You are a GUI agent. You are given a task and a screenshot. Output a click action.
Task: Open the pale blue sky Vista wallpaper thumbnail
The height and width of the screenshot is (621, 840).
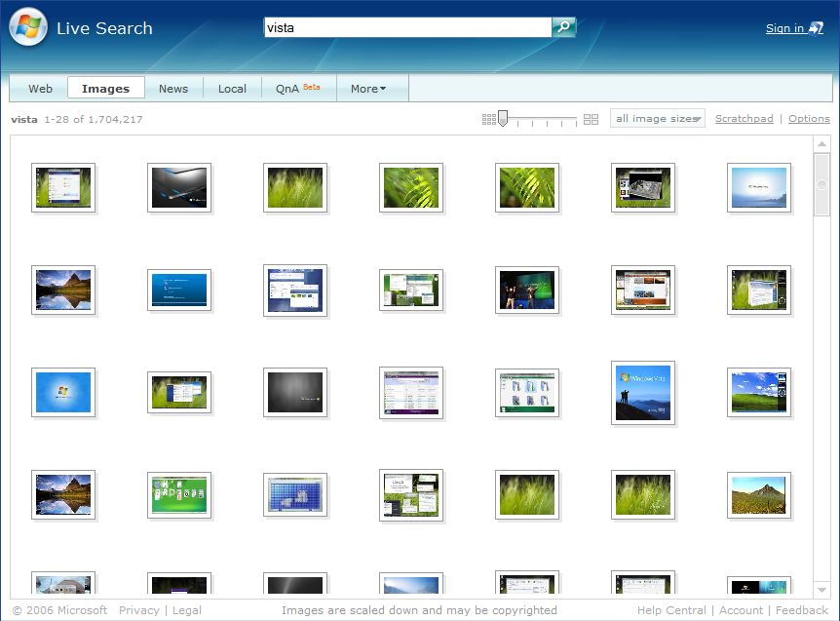coord(758,187)
